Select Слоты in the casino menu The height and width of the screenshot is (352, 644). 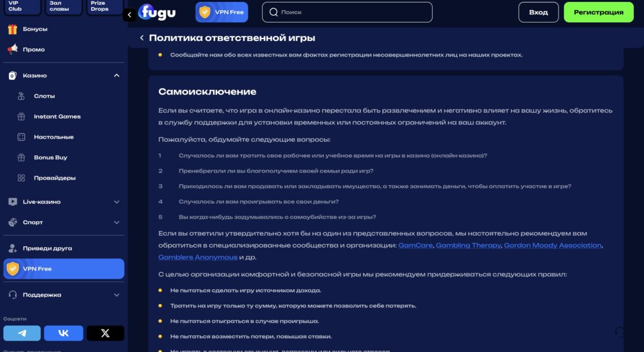pos(45,96)
